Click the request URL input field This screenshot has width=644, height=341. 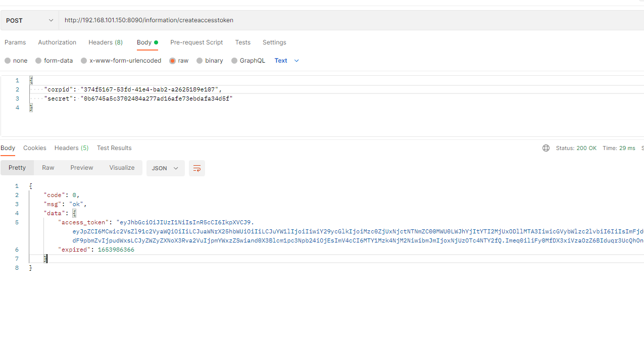point(352,20)
